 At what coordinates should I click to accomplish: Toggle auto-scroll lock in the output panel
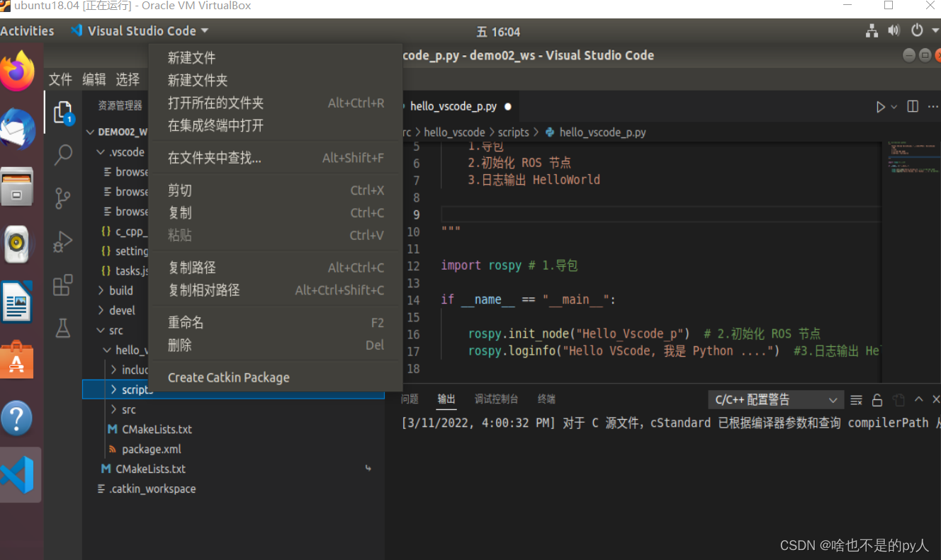tap(877, 399)
